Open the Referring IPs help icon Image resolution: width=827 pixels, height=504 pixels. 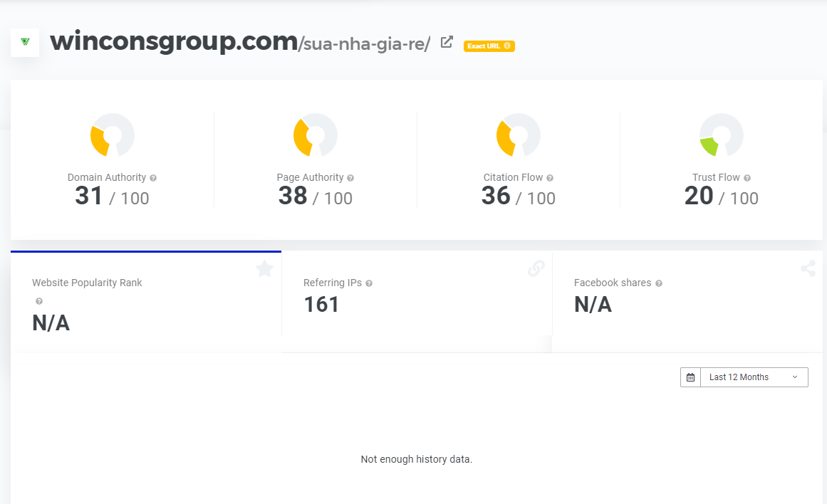[369, 283]
